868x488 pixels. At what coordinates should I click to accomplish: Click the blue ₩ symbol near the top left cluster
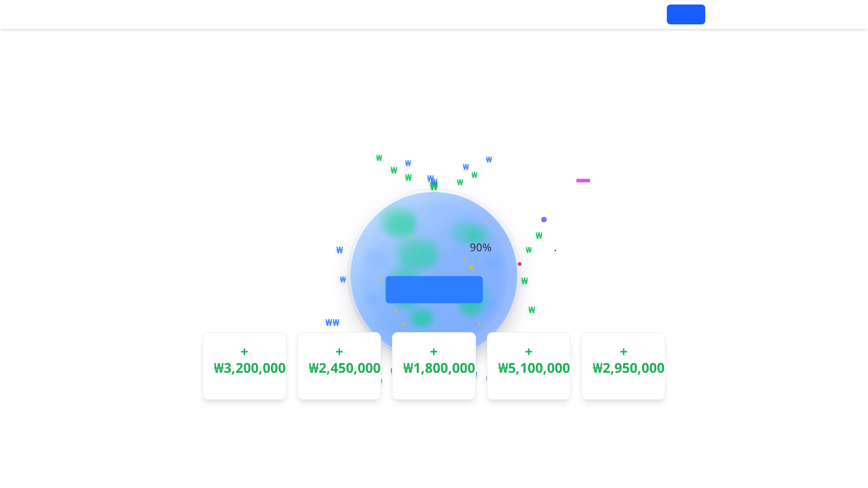(408, 163)
